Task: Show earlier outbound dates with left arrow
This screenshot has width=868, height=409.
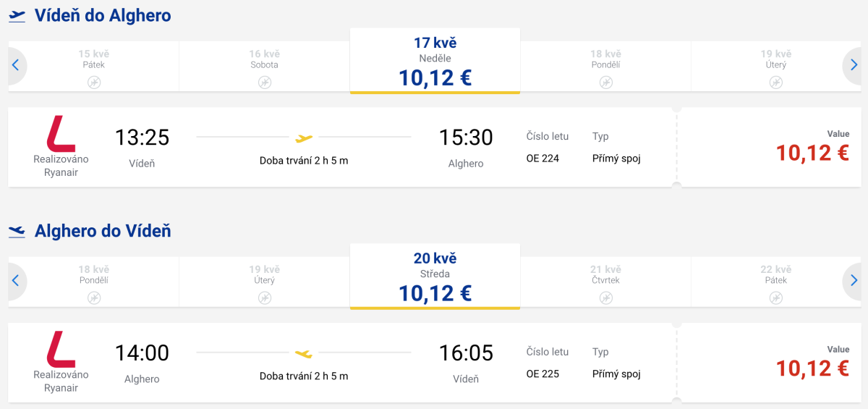Action: tap(16, 66)
